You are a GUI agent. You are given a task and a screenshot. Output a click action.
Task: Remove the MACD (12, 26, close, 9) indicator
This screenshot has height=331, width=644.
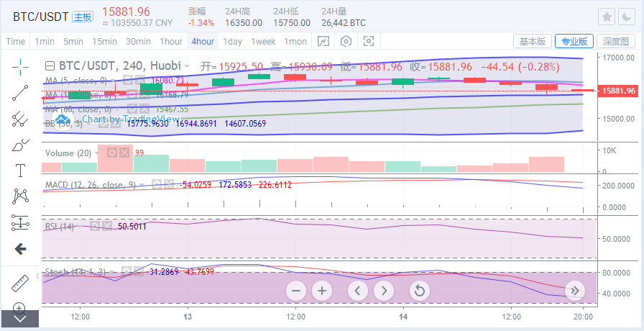[x=168, y=185]
